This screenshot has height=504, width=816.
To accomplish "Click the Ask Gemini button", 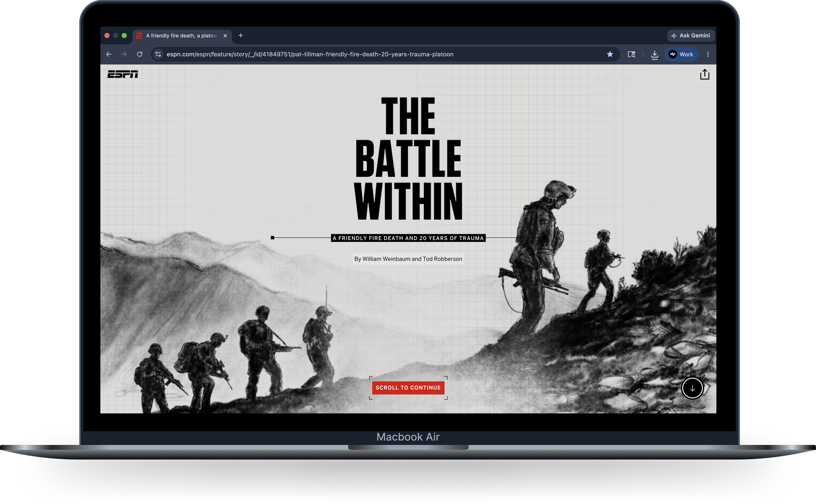I will click(691, 36).
